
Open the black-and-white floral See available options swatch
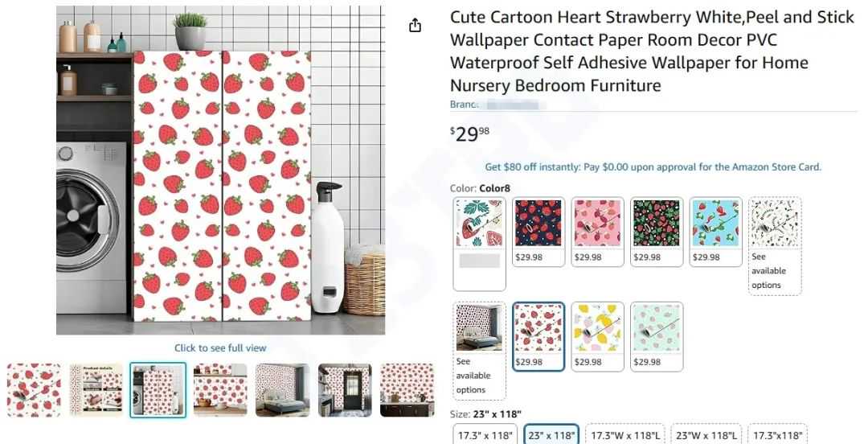775,246
